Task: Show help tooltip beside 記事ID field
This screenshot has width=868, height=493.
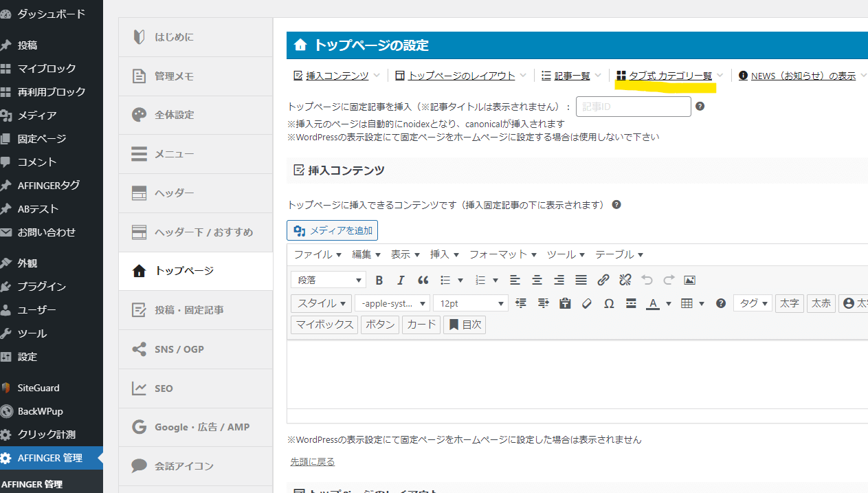Action: [700, 107]
